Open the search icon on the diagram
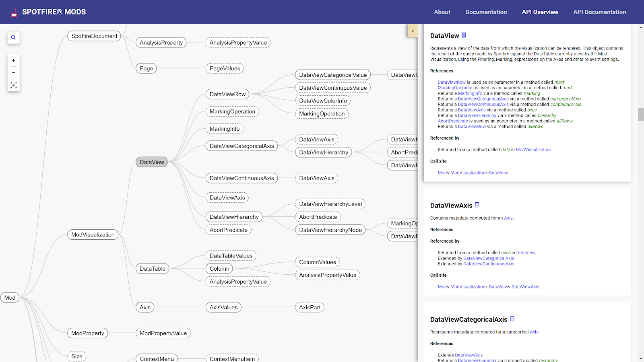The image size is (644, 362). (13, 37)
